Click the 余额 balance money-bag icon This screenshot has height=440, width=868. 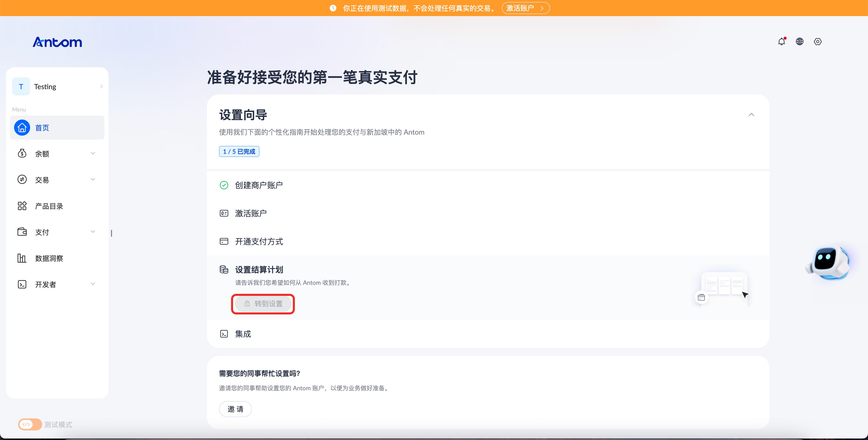tap(22, 154)
